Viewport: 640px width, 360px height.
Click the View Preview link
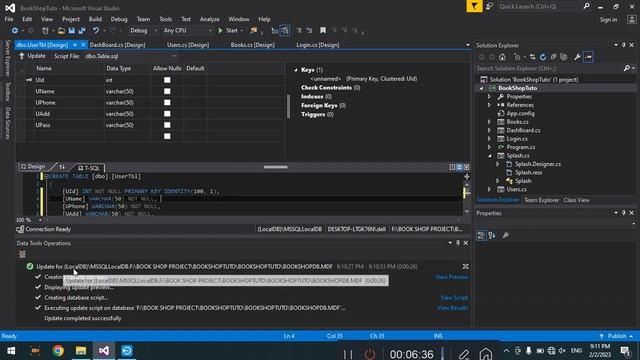point(451,277)
